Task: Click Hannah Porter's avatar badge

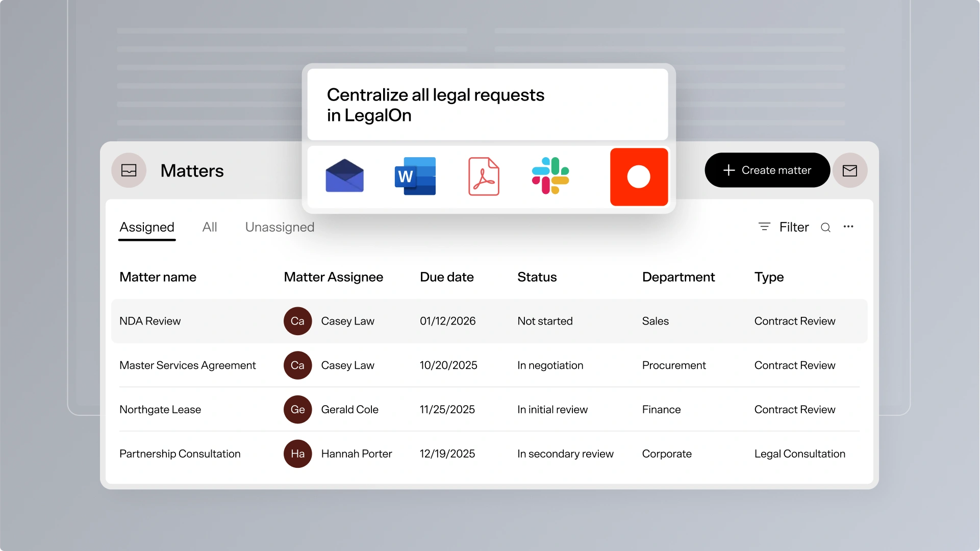Action: (297, 454)
